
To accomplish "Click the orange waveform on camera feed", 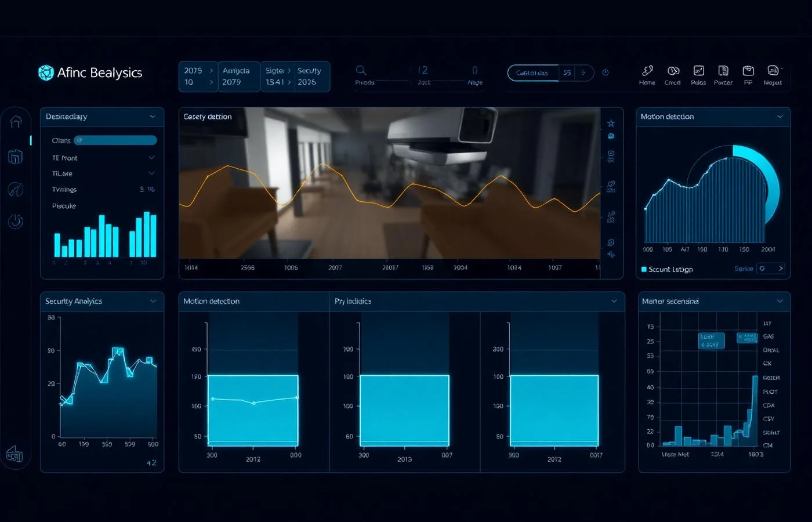I will tap(390, 188).
